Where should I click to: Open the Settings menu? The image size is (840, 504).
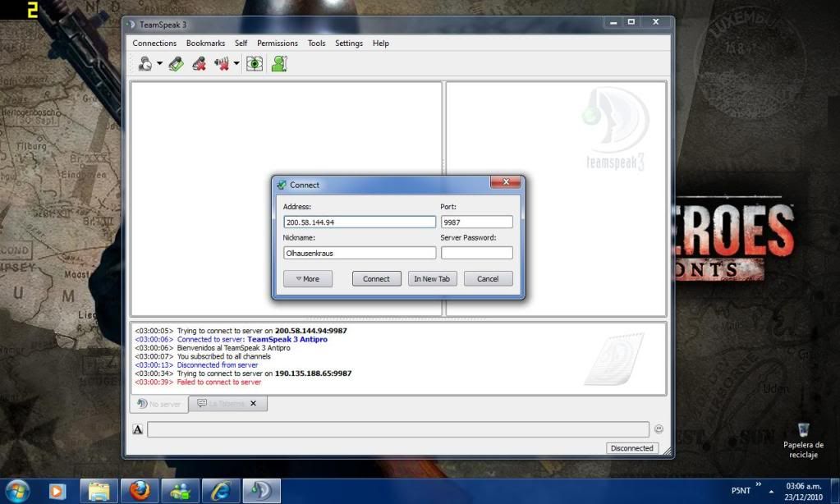349,43
